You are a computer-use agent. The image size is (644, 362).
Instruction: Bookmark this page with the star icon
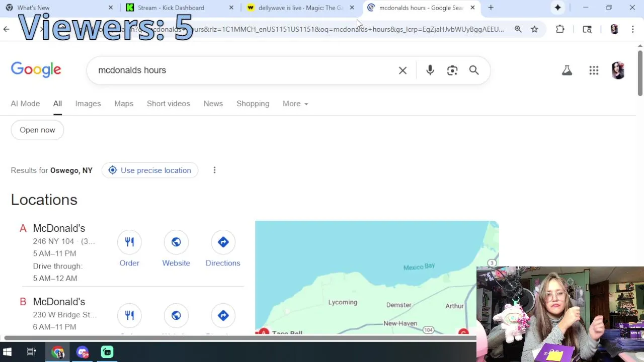534,29
